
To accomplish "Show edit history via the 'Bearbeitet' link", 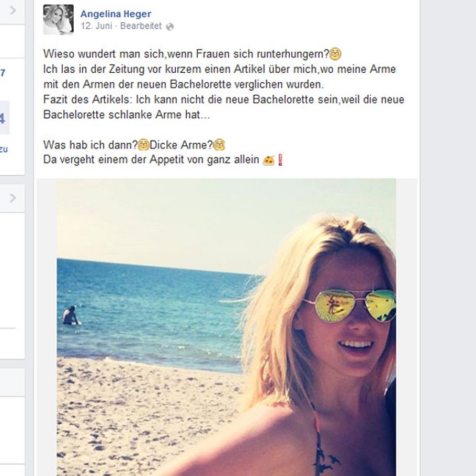I will click(141, 26).
